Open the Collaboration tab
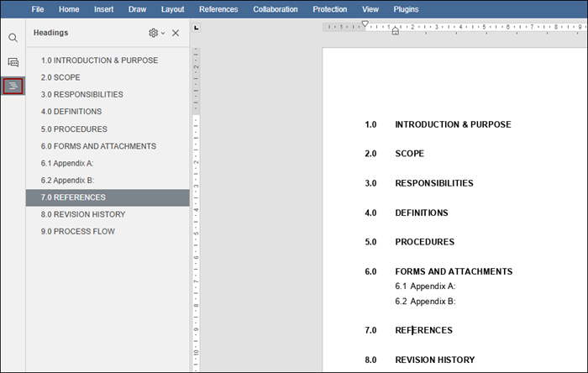The width and height of the screenshot is (588, 373). click(x=276, y=9)
